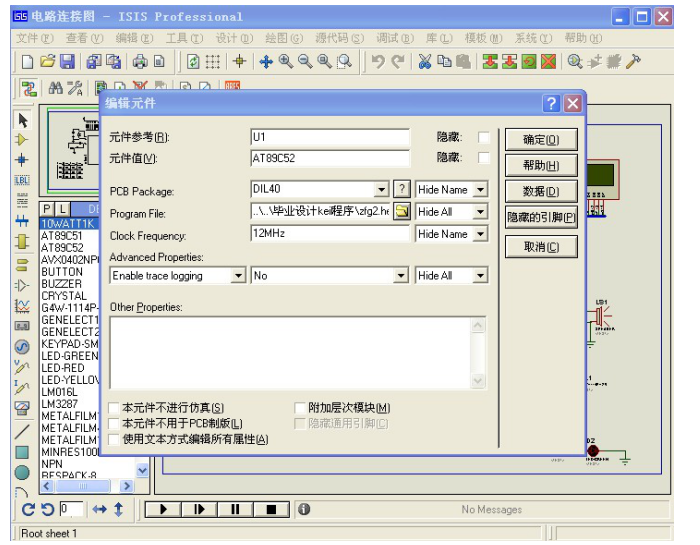Image resolution: width=700 pixels, height=545 pixels.
Task: Select the wire label LBL tool
Action: pyautogui.click(x=22, y=180)
